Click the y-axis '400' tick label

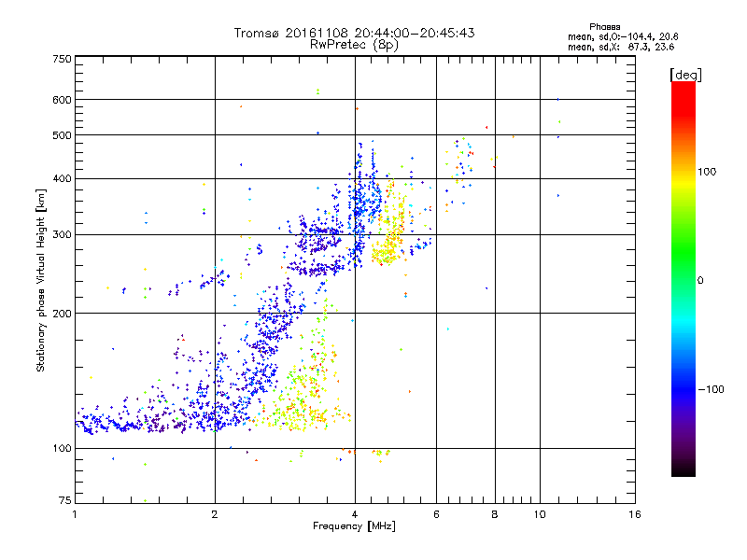[63, 179]
